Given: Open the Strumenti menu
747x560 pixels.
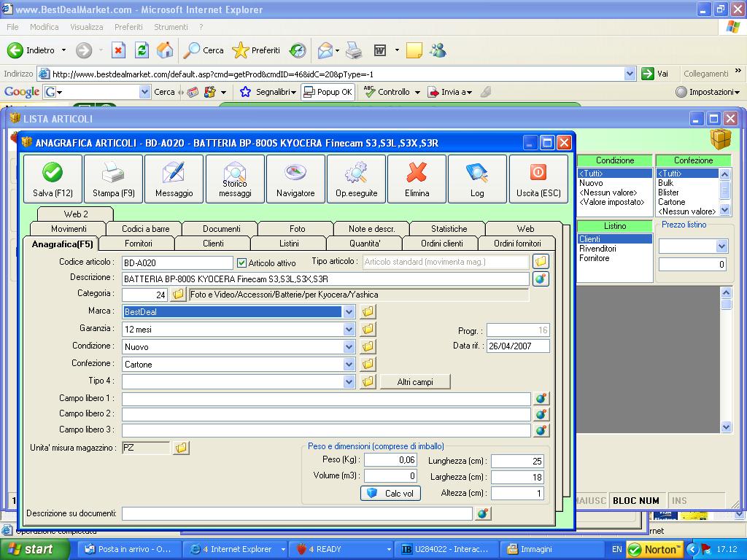Looking at the screenshot, I should point(171,27).
